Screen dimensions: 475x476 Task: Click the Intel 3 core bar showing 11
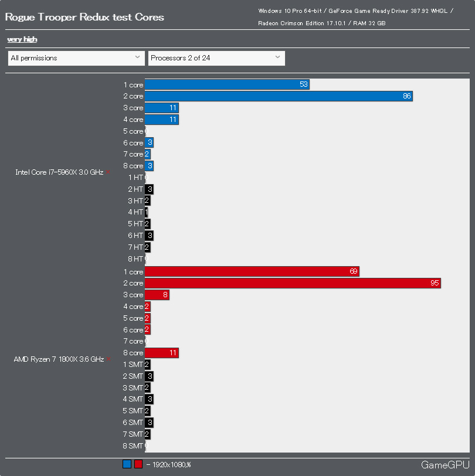[161, 108]
